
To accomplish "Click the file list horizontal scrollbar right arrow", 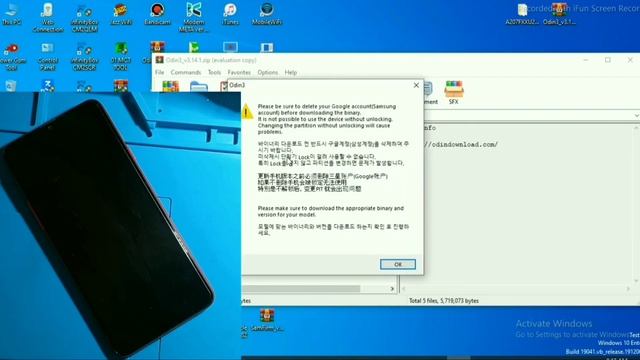I will [392, 289].
